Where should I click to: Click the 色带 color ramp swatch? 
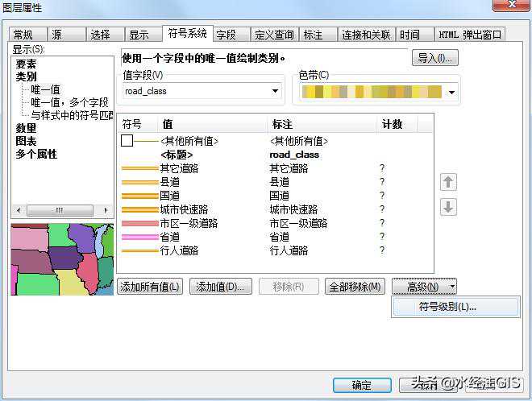372,93
